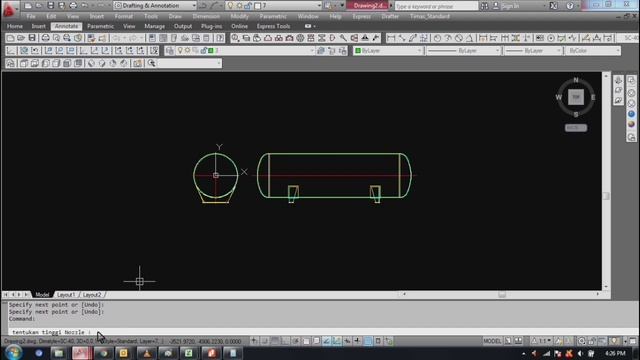Open the Dimension menu in menu bar
Viewport: 640px width, 360px height.
pyautogui.click(x=206, y=16)
